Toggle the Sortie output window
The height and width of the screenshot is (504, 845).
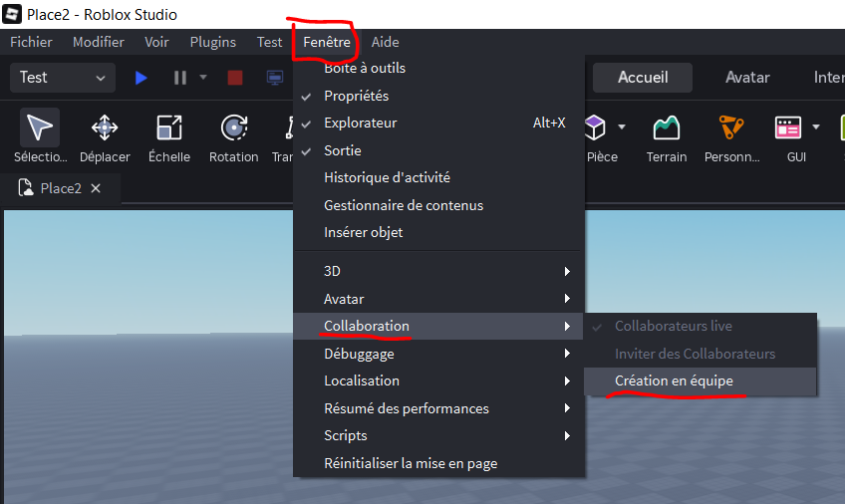(342, 150)
